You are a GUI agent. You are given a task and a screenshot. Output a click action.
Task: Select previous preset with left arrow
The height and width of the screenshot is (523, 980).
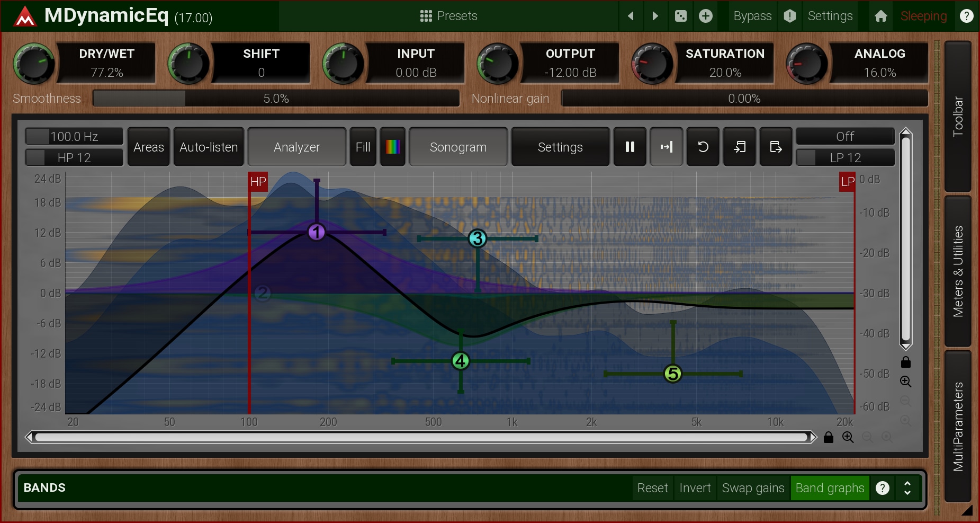click(631, 16)
